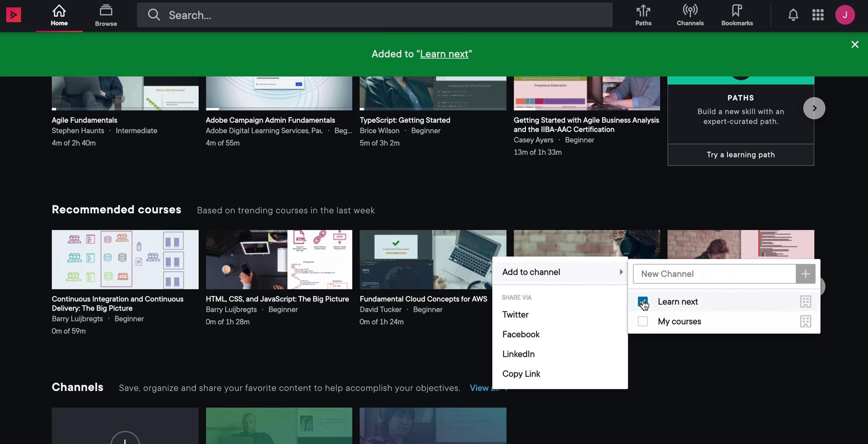Open Fundamental Cloud Concepts for AWS
Screen dimensions: 868x444
pyautogui.click(x=423, y=299)
